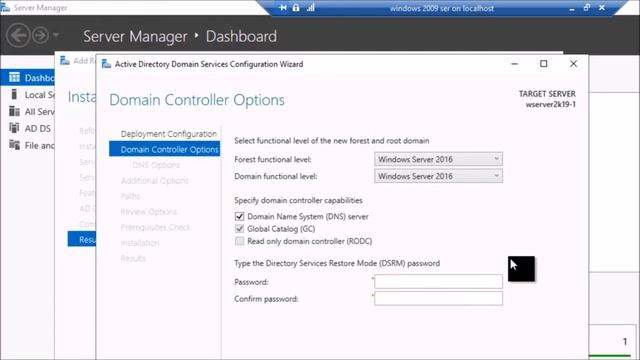Select the Domain Controller Options wizard step
This screenshot has width=640, height=360.
(164, 149)
